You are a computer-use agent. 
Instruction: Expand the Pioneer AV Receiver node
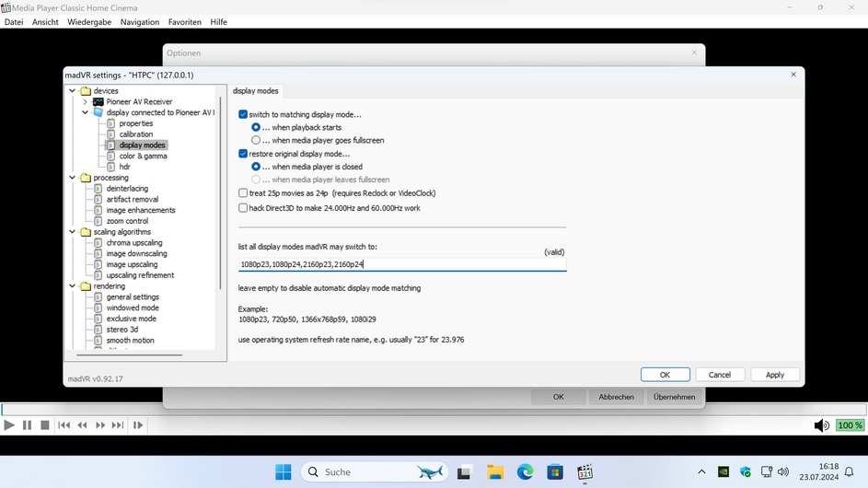85,102
